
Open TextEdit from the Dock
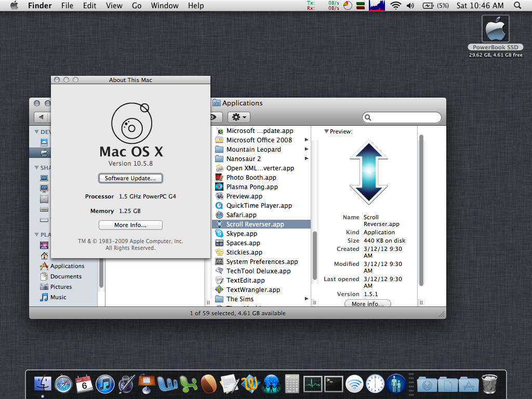click(x=229, y=384)
